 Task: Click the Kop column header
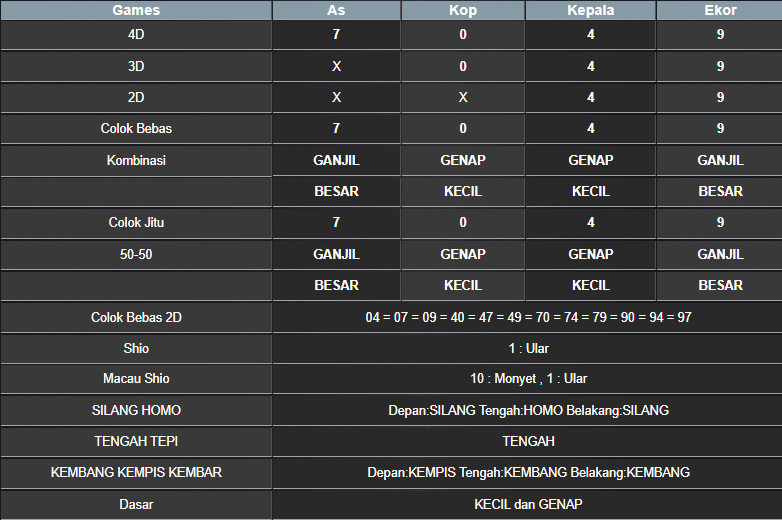[463, 10]
